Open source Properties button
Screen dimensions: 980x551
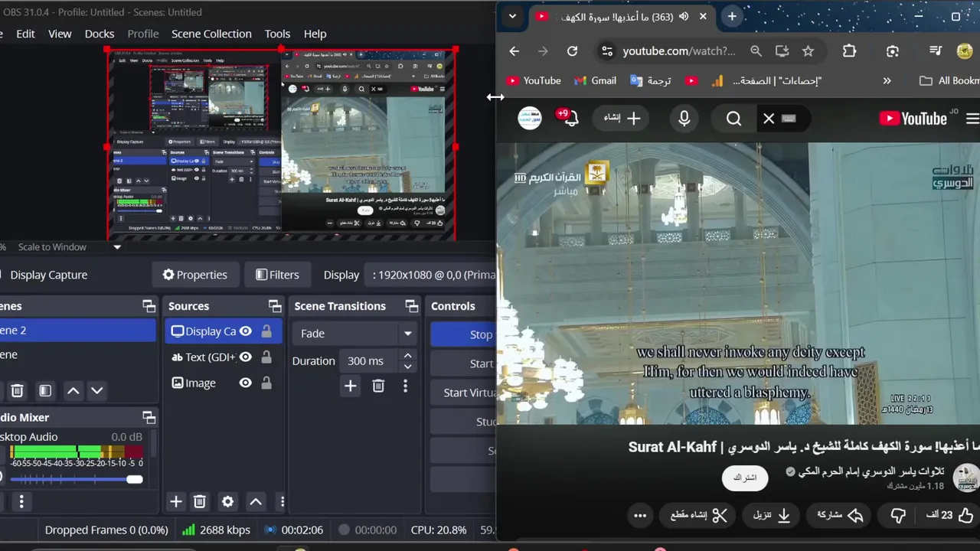coord(194,275)
